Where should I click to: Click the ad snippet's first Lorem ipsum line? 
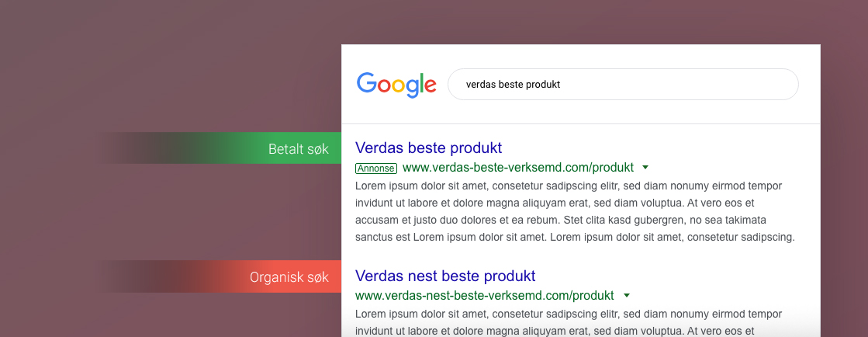point(569,186)
